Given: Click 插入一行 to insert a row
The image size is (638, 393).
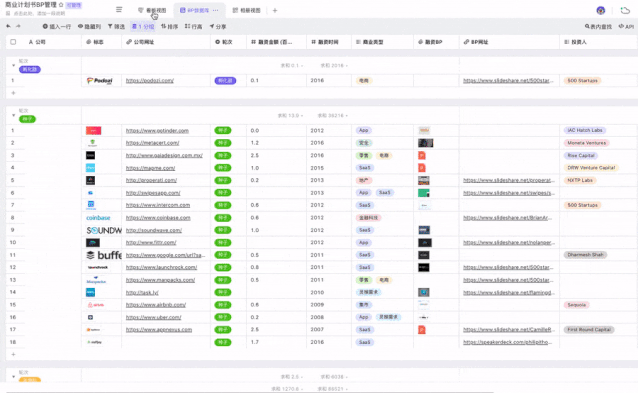Looking at the screenshot, I should tap(57, 26).
